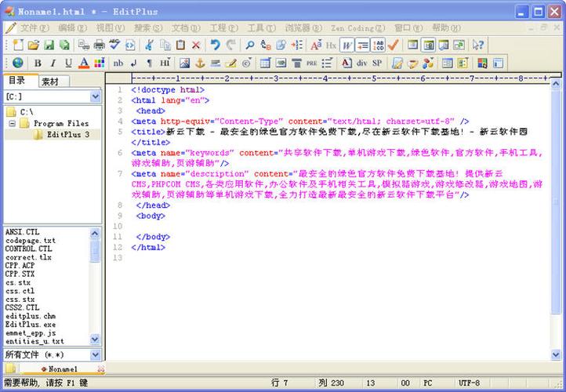The image size is (566, 392).
Task: Click the Insert image icon
Action: pyautogui.click(x=184, y=63)
